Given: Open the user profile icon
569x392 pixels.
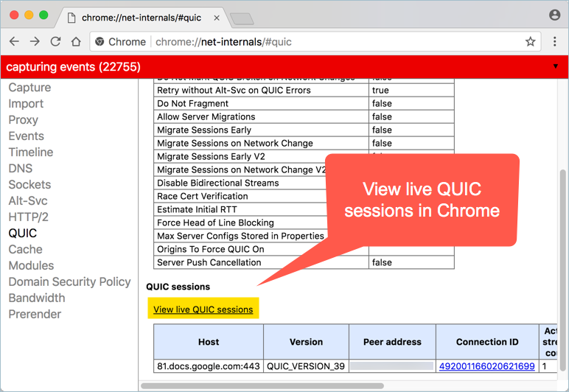Looking at the screenshot, I should pos(554,15).
